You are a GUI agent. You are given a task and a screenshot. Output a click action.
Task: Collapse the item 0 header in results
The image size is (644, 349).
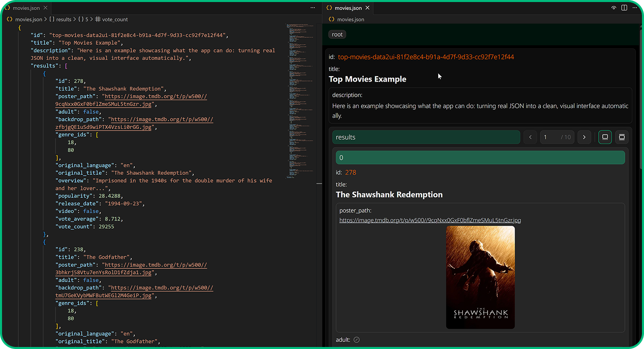coord(480,157)
